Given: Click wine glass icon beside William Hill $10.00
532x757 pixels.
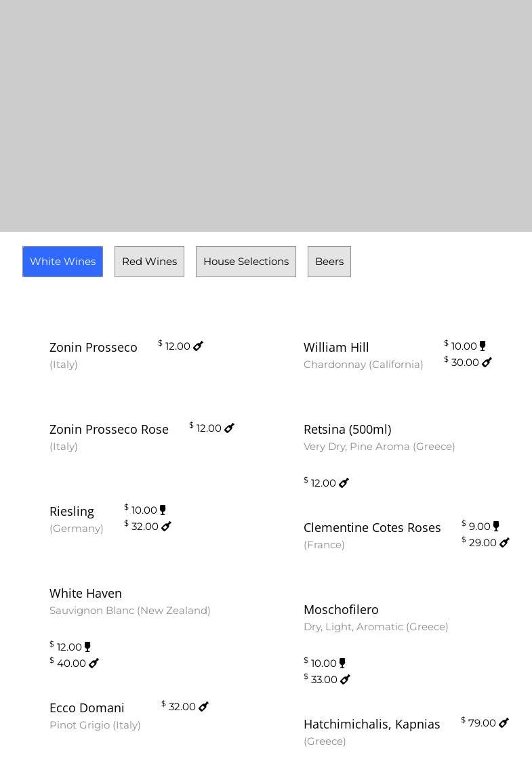Looking at the screenshot, I should (x=483, y=346).
